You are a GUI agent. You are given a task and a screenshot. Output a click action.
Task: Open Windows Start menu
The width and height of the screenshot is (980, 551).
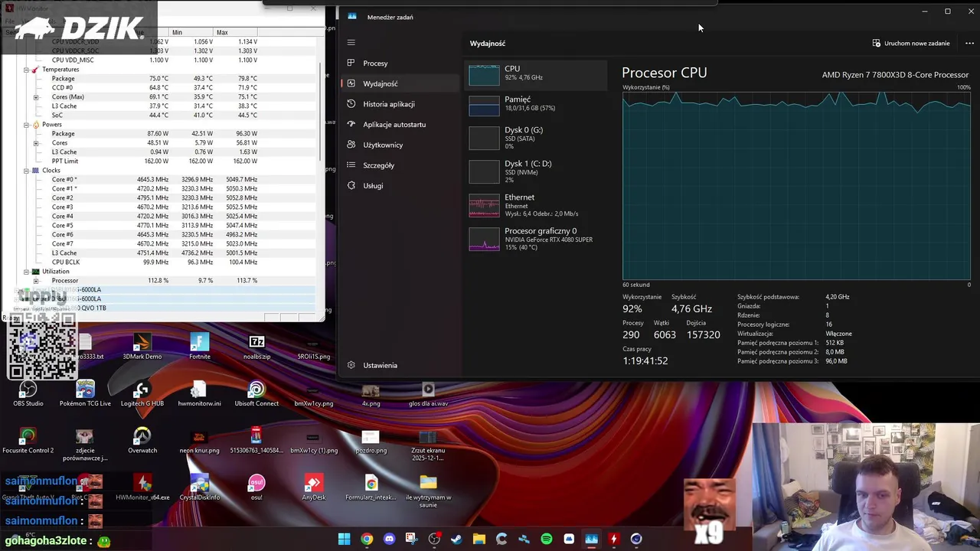click(345, 539)
